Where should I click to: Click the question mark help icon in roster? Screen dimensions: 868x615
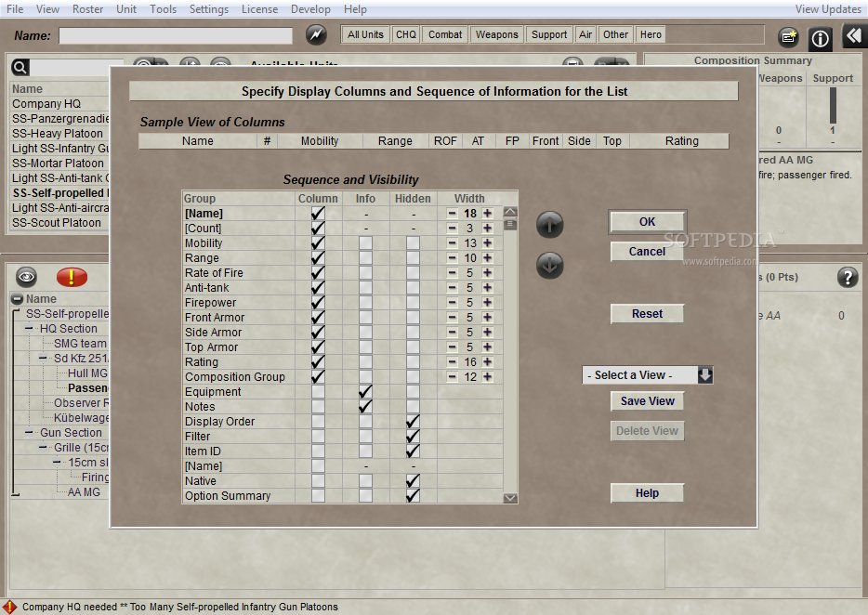pyautogui.click(x=848, y=277)
